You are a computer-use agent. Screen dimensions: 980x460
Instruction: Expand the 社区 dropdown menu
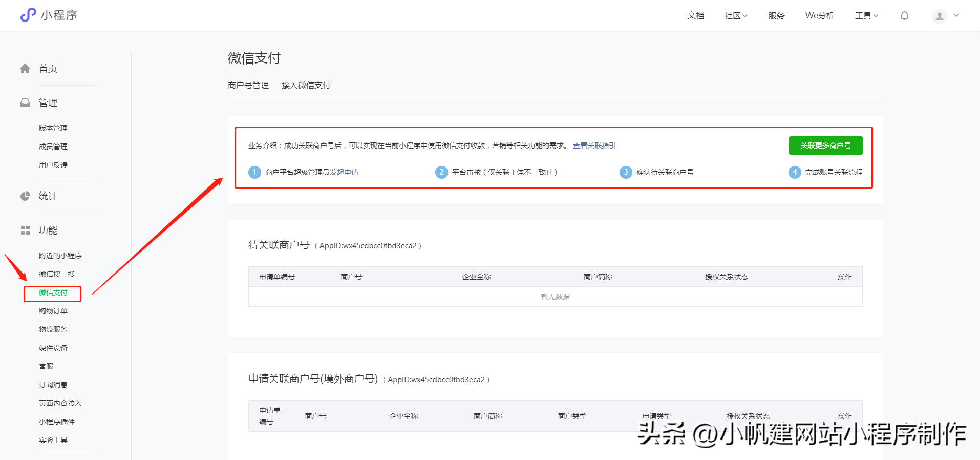coord(736,16)
